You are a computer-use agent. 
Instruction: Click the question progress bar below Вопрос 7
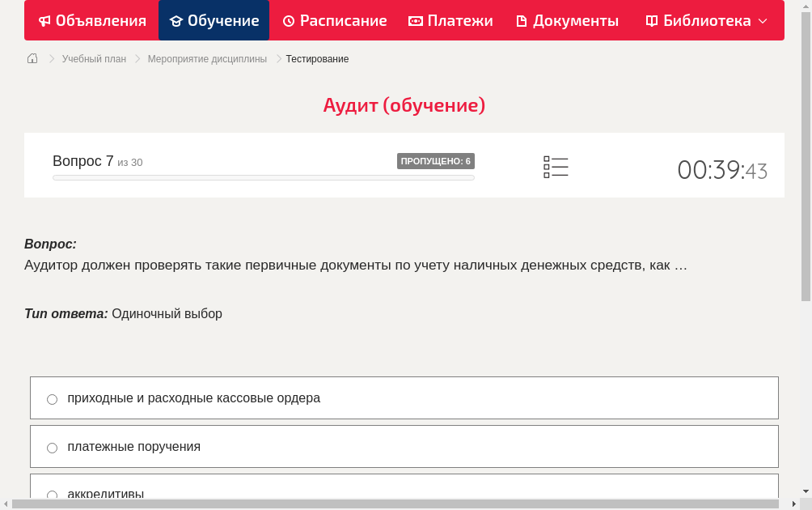263,177
